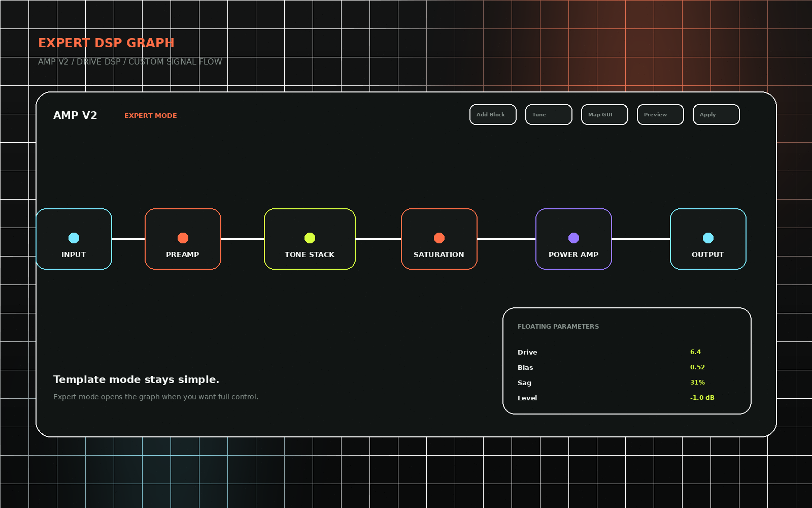This screenshot has width=812, height=508.
Task: Click the yellow dot in TONE STACK node
Action: [x=310, y=238]
